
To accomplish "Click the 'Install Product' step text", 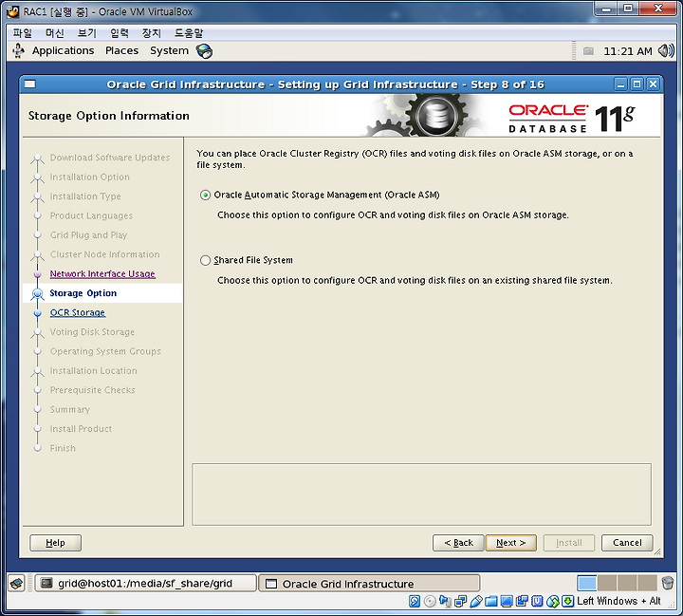I will [x=81, y=429].
